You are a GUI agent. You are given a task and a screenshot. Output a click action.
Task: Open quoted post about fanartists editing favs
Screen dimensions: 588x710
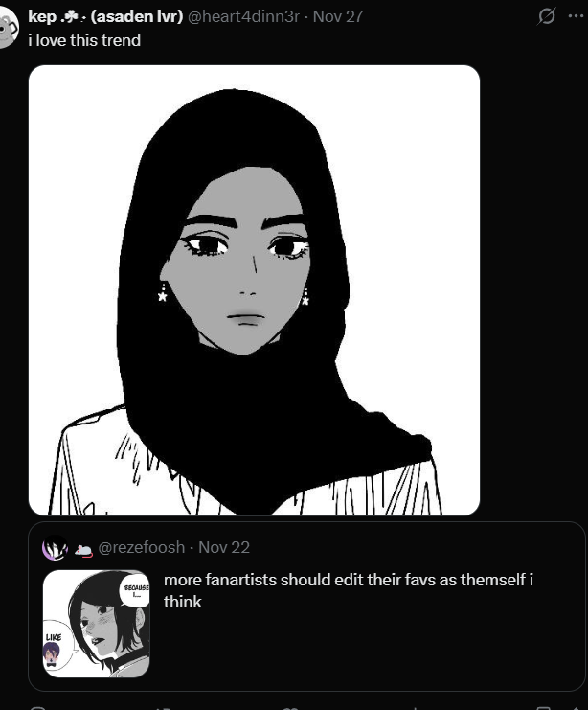[x=306, y=607]
